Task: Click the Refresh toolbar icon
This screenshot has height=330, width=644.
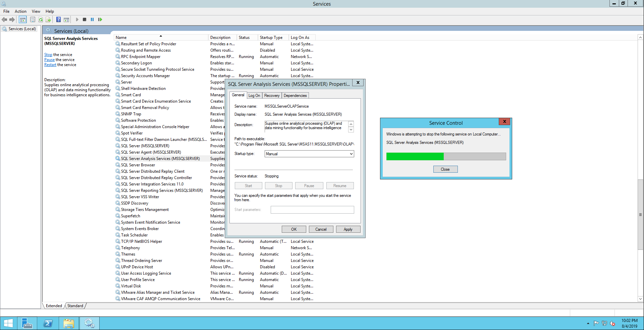Action: point(41,20)
